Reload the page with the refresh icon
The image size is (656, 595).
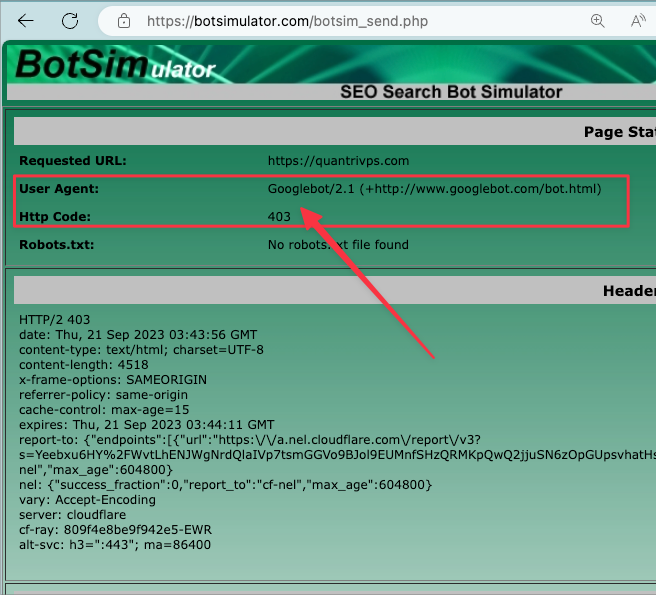[x=70, y=20]
